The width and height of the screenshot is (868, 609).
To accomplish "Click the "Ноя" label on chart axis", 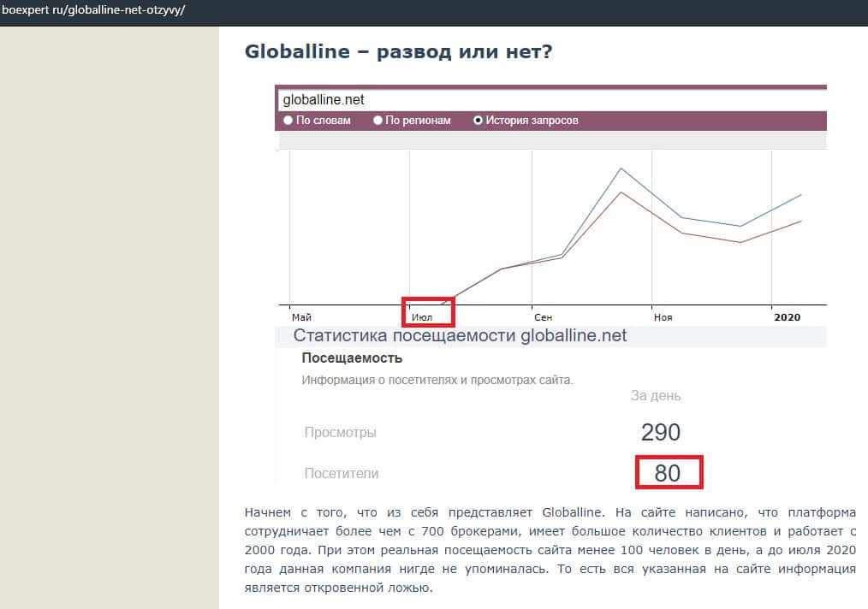I will tap(663, 317).
